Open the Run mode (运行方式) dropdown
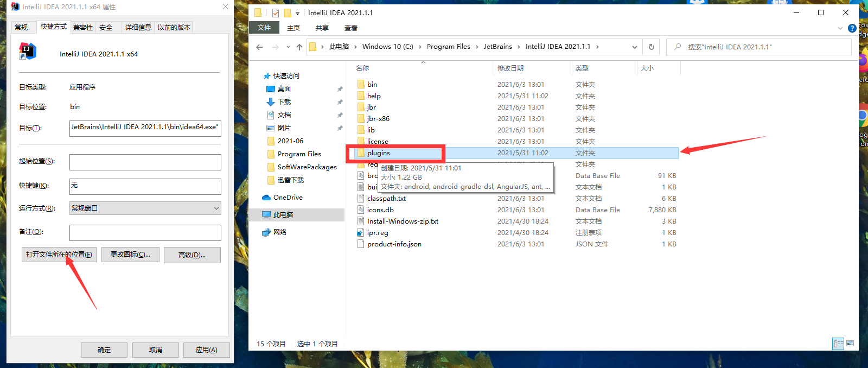 click(x=145, y=208)
